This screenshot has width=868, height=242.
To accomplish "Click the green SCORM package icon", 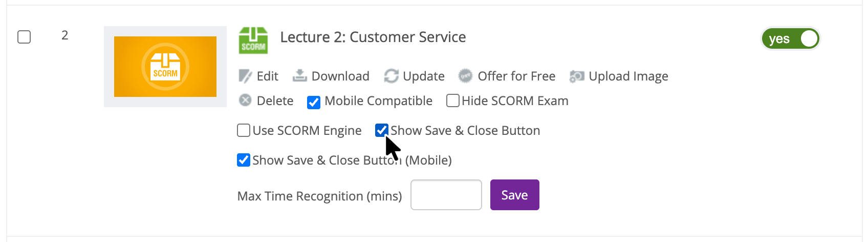I will pyautogui.click(x=253, y=41).
